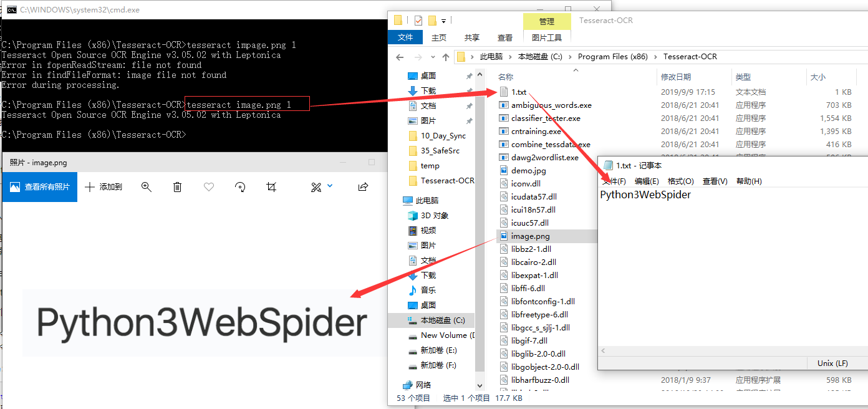
Task: Click 此电脑 in the address breadcrumb
Action: tap(491, 57)
